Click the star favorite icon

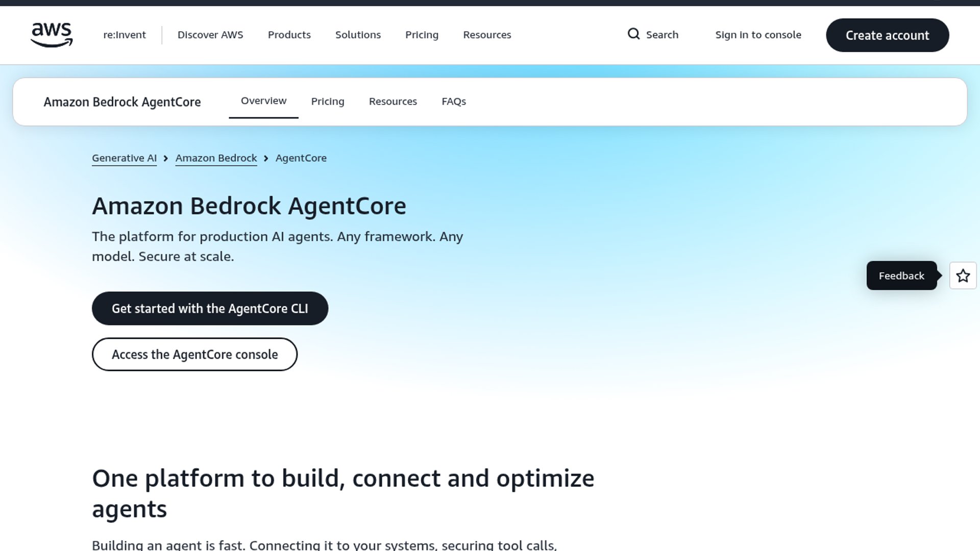coord(963,275)
